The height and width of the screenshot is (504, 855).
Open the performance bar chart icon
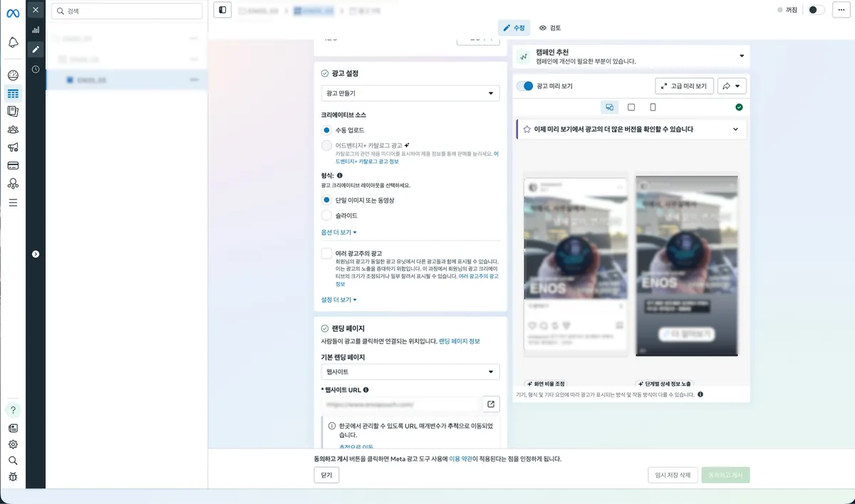pos(36,30)
